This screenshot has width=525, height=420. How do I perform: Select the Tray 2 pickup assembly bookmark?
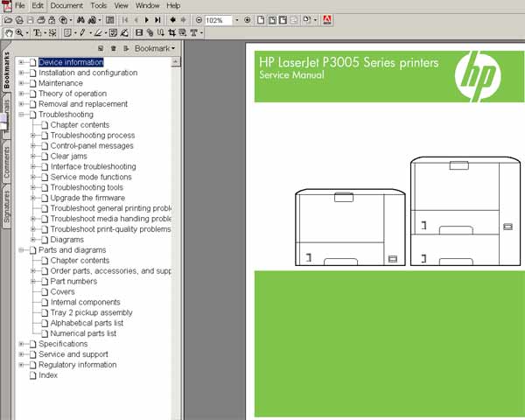(91, 312)
